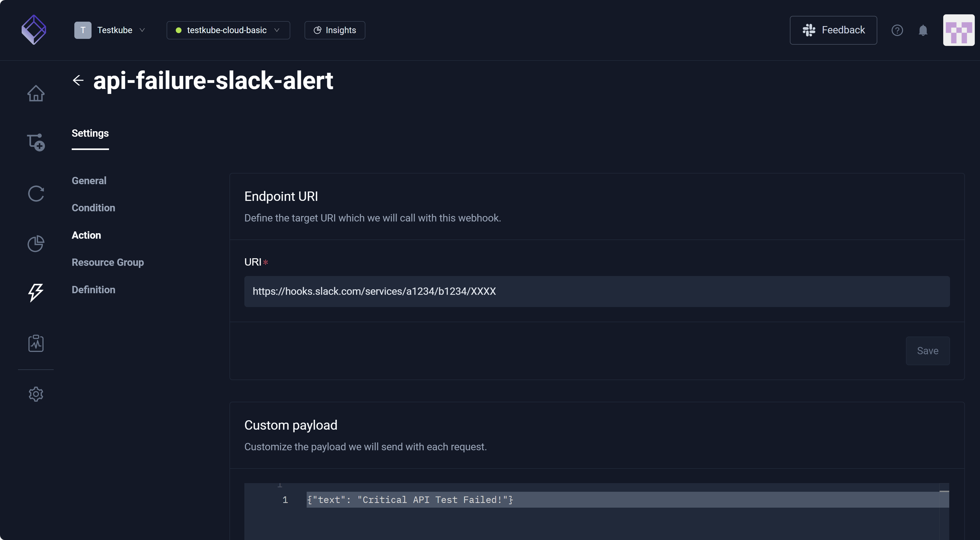Select the lightning bolt triggers icon
The height and width of the screenshot is (540, 980).
36,293
